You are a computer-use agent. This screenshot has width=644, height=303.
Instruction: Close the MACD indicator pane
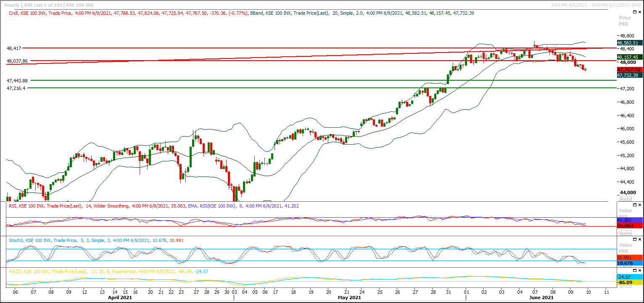tap(640, 271)
